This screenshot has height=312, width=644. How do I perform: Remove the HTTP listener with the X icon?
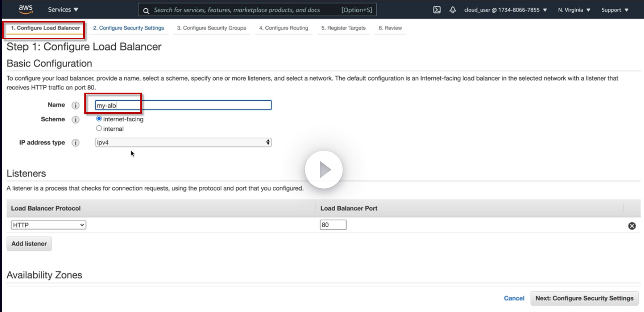632,226
